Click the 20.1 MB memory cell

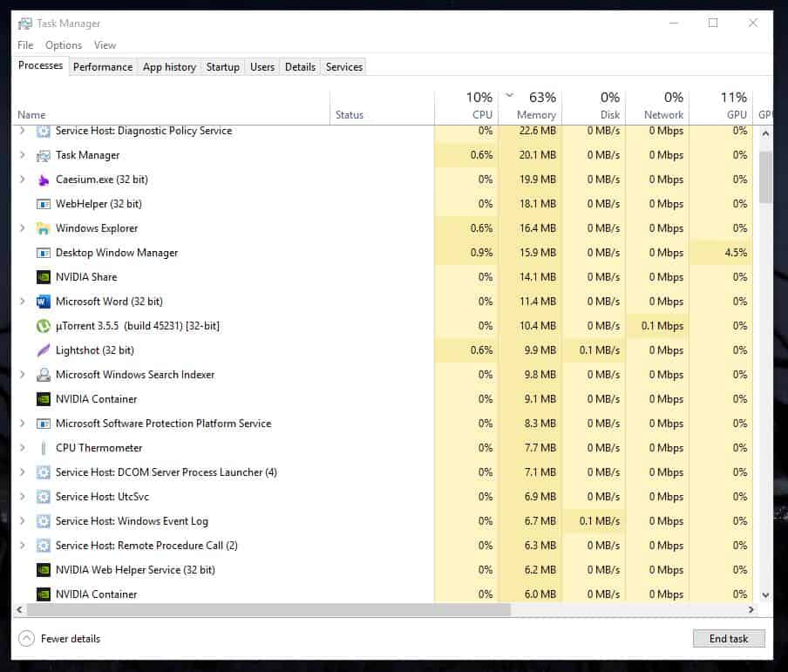[x=530, y=155]
